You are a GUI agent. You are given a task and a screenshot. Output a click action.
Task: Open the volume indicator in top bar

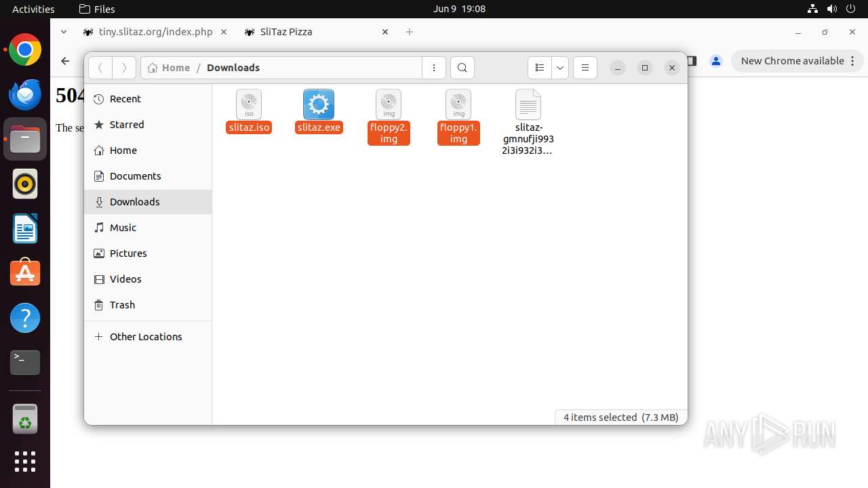point(832,9)
